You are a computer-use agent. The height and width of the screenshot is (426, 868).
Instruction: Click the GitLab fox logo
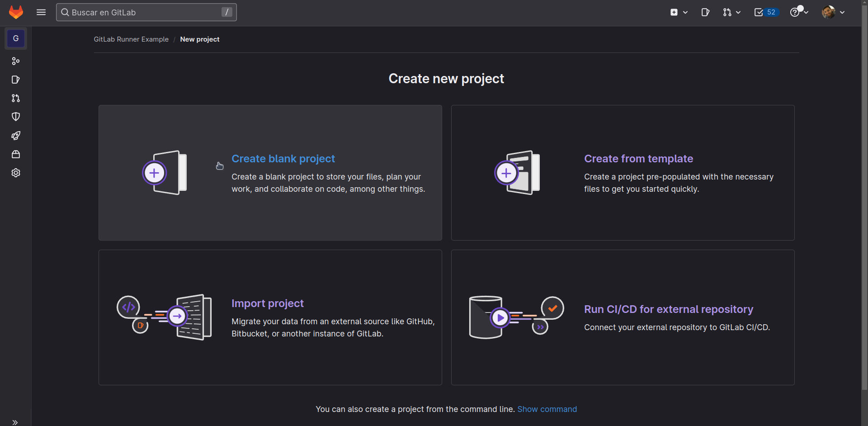[x=16, y=12]
